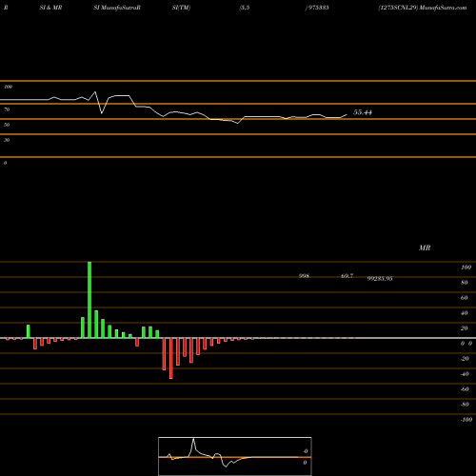Click the MACD axis label 20
Image resolution: width=476 pixels, height=476 pixels.
pos(465,328)
